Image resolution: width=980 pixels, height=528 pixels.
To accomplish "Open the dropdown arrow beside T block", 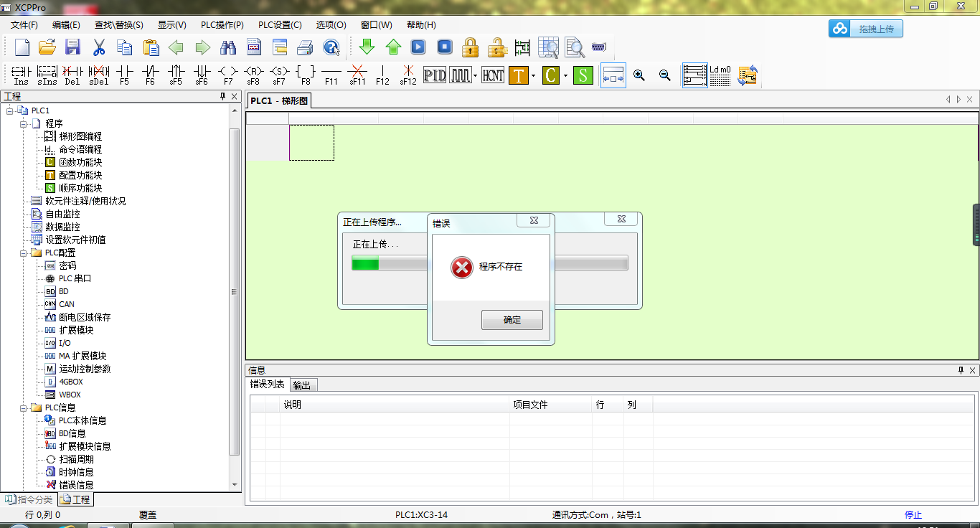I will (533, 75).
